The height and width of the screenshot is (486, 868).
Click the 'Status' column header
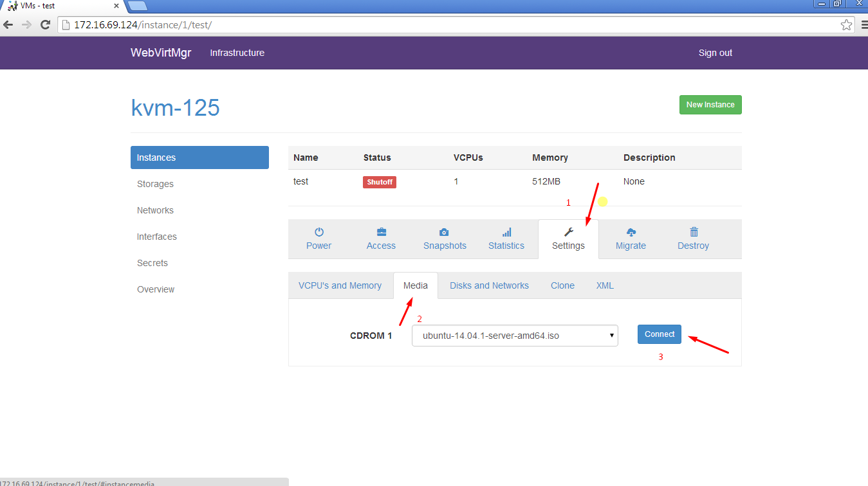[377, 157]
